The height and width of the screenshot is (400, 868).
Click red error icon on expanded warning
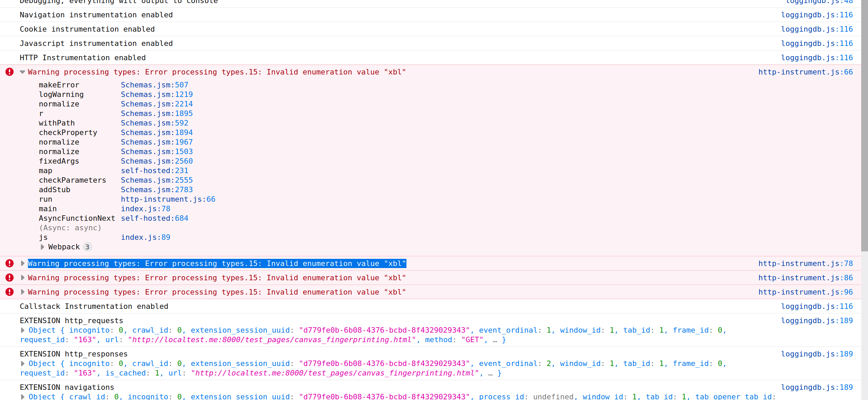pos(9,72)
